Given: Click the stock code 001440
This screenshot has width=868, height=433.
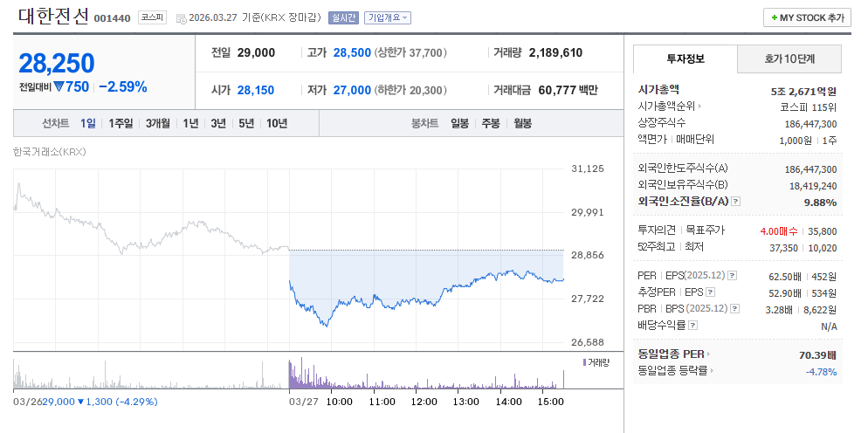Looking at the screenshot, I should (113, 18).
